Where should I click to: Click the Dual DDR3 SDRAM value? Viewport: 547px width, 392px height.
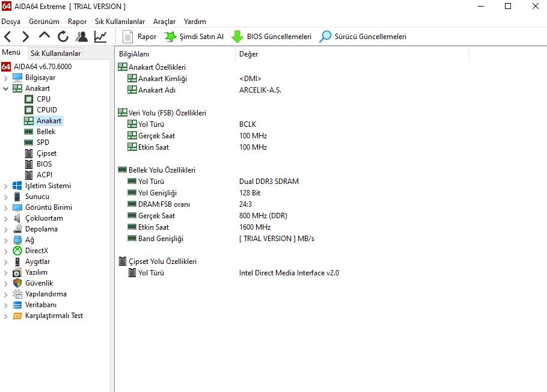[x=269, y=182]
